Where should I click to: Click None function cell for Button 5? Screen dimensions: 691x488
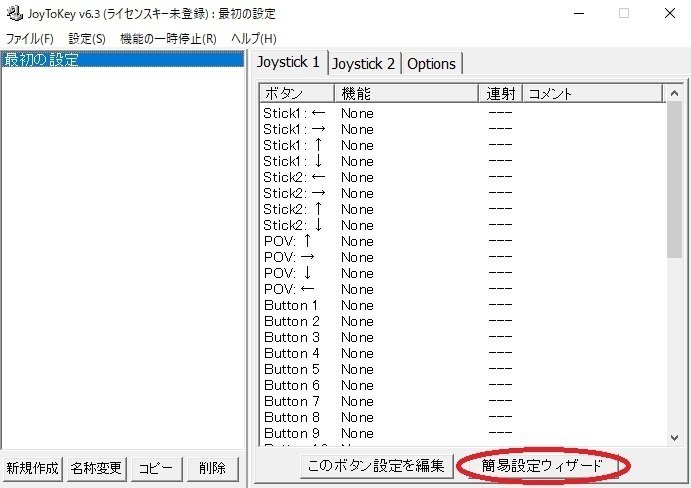pyautogui.click(x=357, y=369)
